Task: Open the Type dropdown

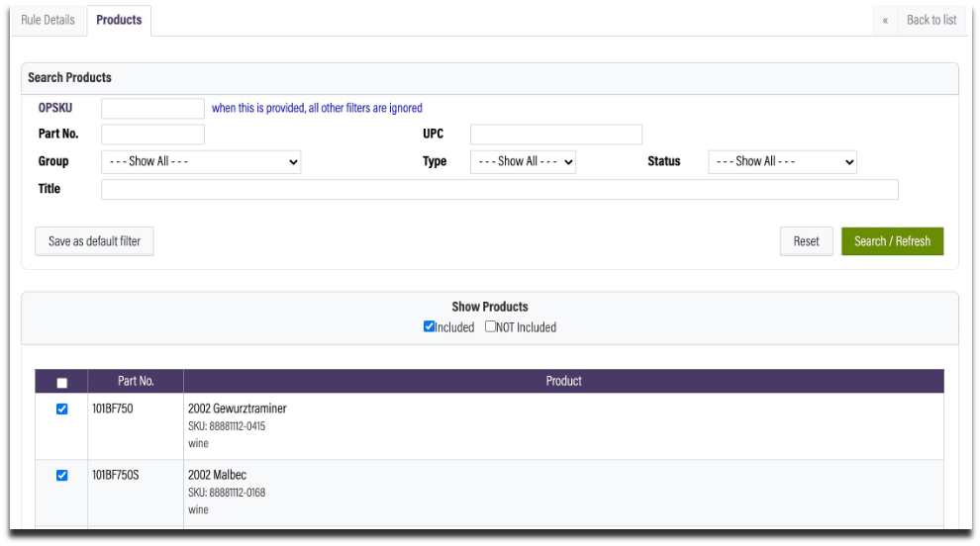Action: click(x=523, y=162)
